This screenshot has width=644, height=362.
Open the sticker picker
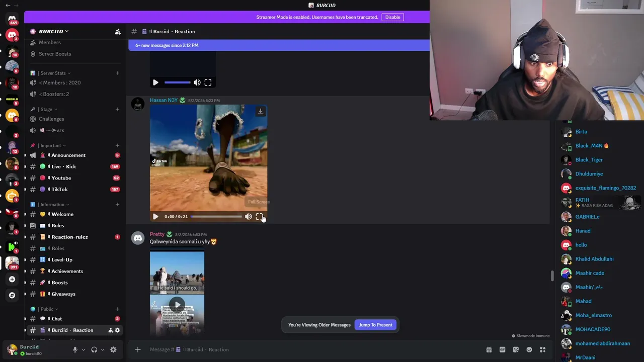516,349
